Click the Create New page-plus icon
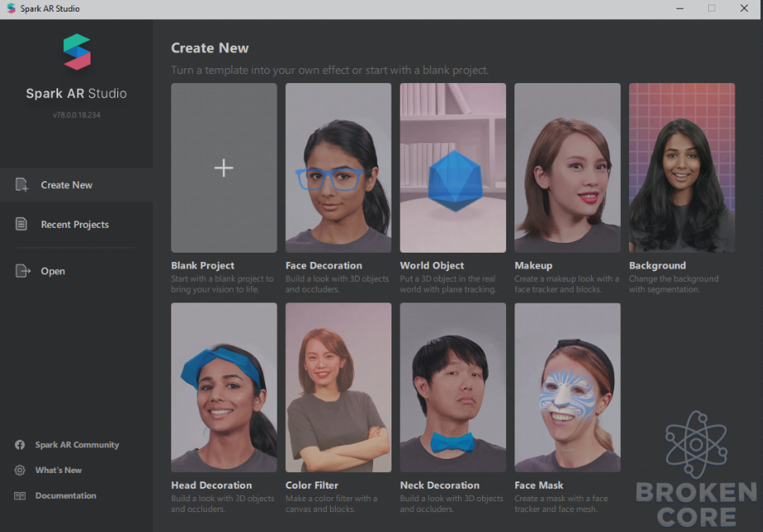The width and height of the screenshot is (763, 532). (22, 185)
